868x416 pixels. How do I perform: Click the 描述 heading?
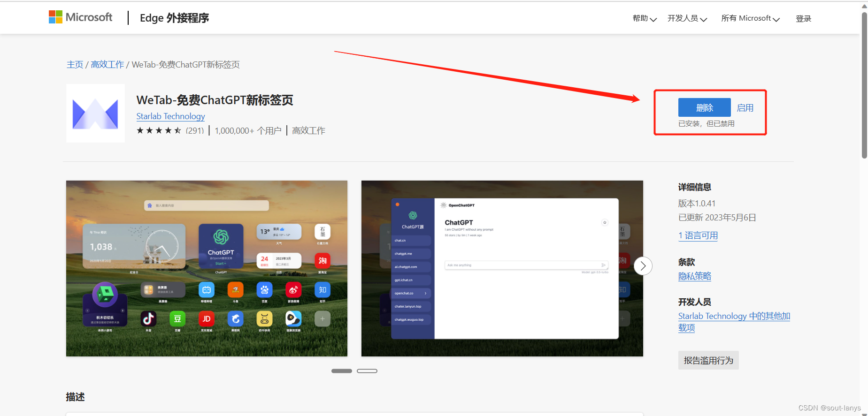point(75,397)
